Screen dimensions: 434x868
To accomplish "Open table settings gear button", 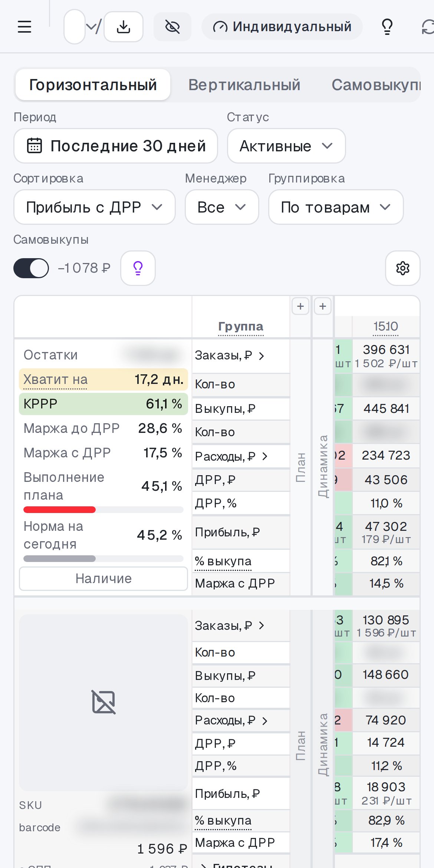I will tap(403, 268).
